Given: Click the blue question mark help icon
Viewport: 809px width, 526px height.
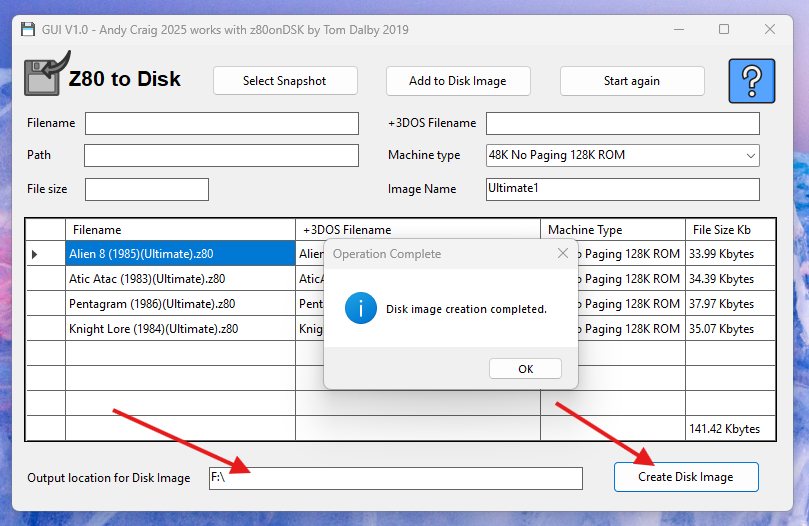Looking at the screenshot, I should (x=752, y=82).
